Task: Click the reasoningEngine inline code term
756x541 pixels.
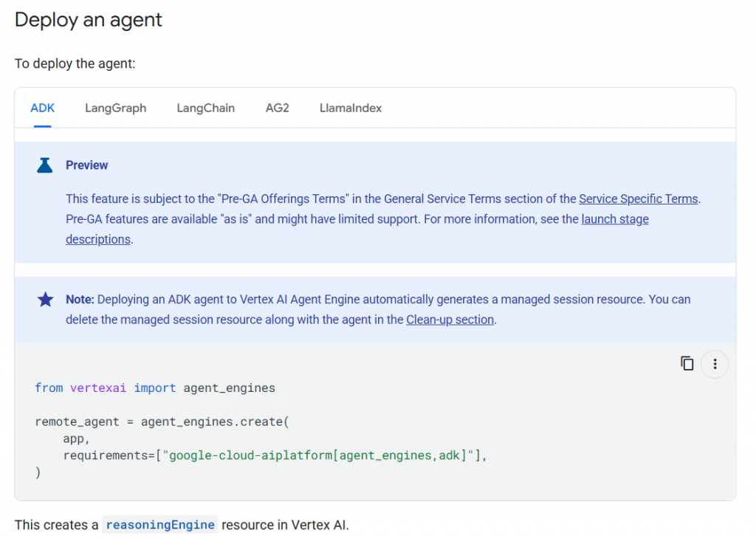Action: point(160,525)
